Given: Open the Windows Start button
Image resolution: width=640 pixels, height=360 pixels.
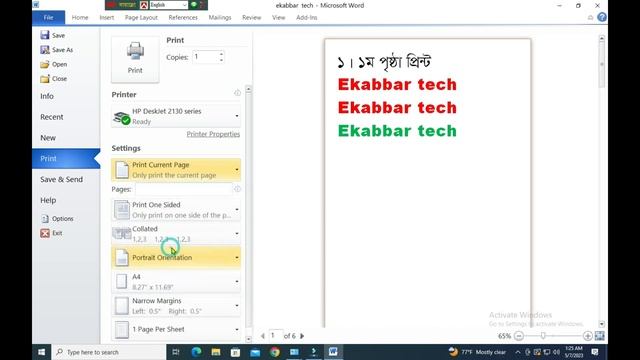Looking at the screenshot, I should 41,352.
